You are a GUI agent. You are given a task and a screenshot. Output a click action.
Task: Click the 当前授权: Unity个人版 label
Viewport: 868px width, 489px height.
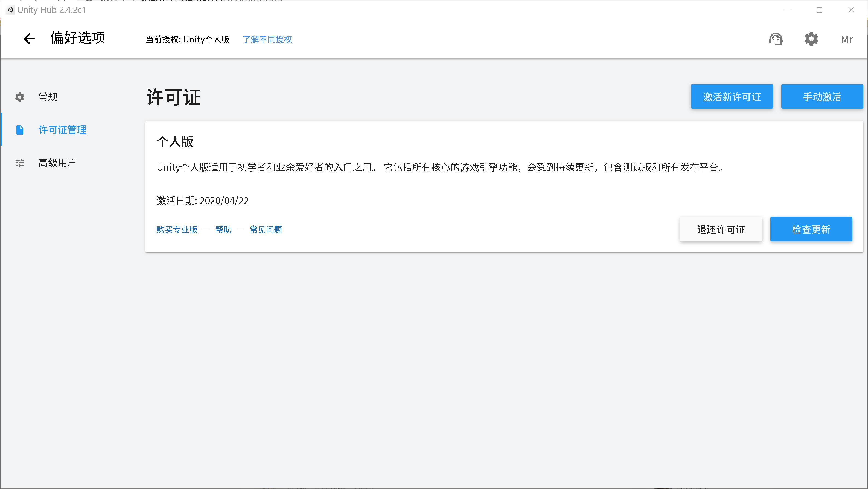click(187, 39)
